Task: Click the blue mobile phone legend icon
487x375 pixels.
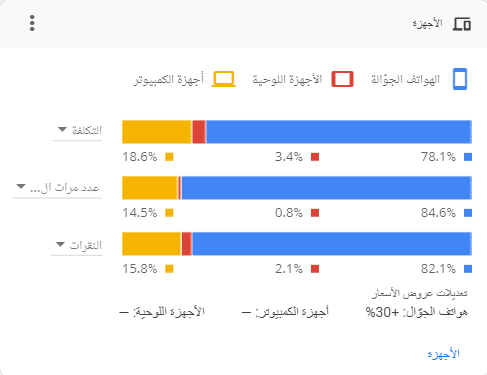Action: coord(460,79)
